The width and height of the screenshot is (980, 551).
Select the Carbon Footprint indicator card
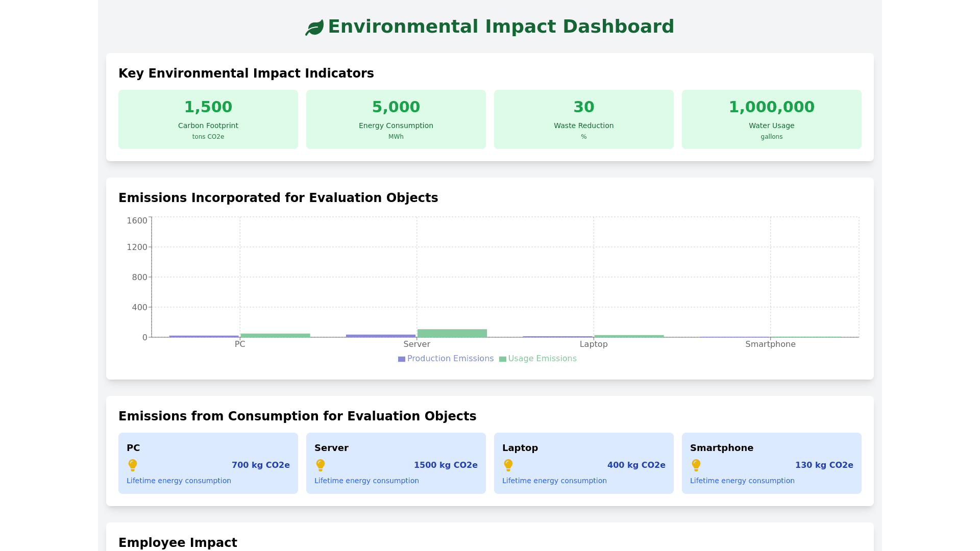coord(208,119)
